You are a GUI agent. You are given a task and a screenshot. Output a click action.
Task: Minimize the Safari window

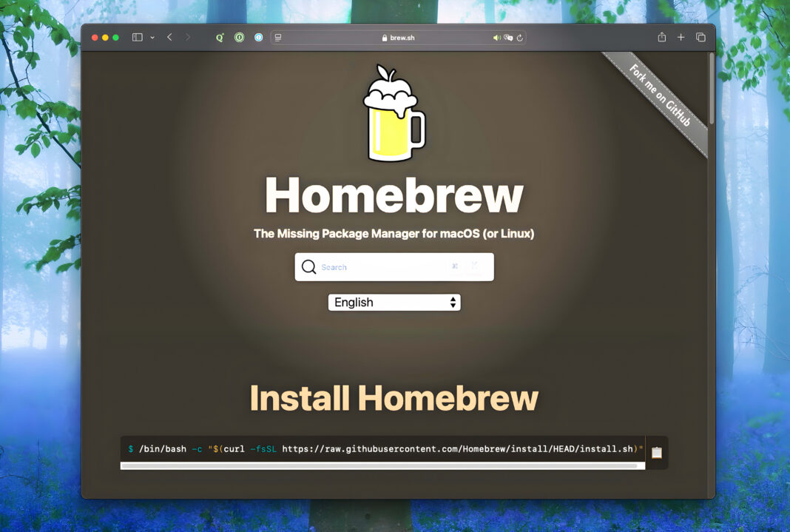pyautogui.click(x=105, y=38)
